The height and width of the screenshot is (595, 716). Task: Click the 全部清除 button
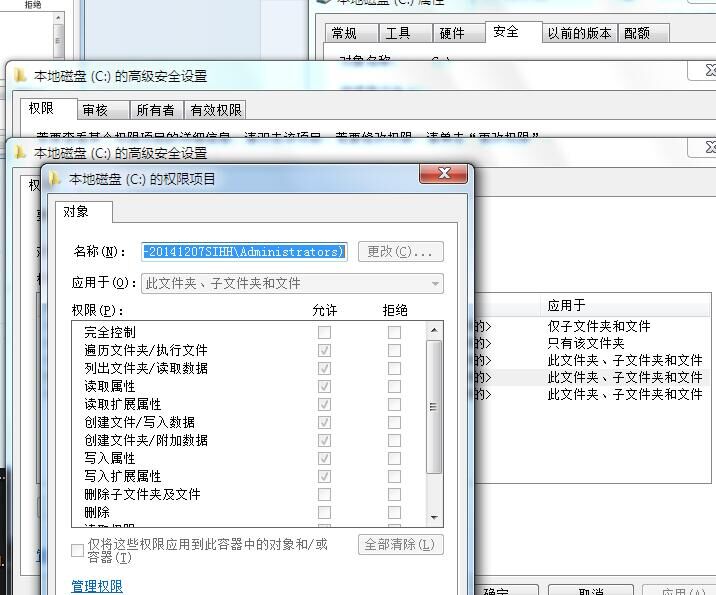pos(400,545)
